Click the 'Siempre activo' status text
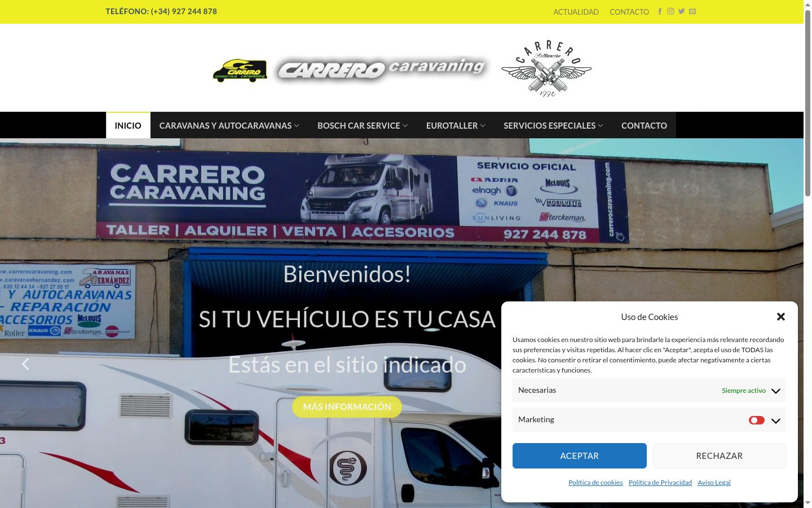Viewport: 812px width, 508px height. pyautogui.click(x=744, y=391)
